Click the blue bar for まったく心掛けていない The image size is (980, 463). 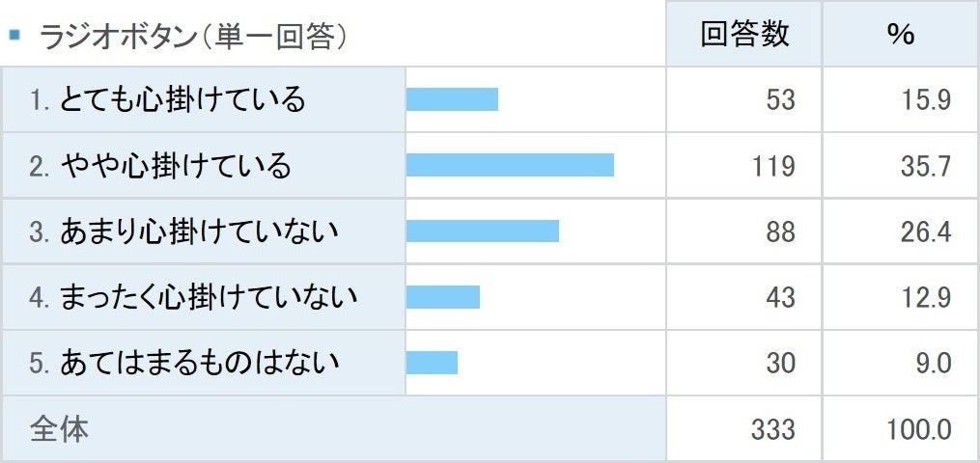[442, 297]
